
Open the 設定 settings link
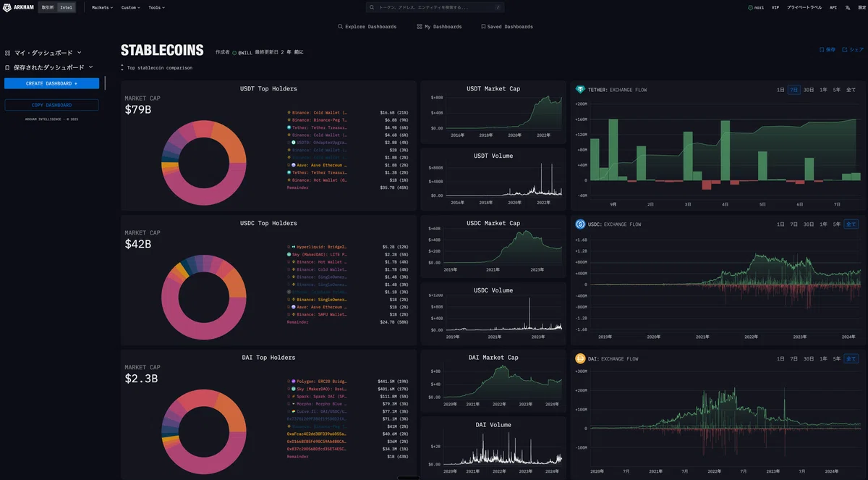click(861, 7)
